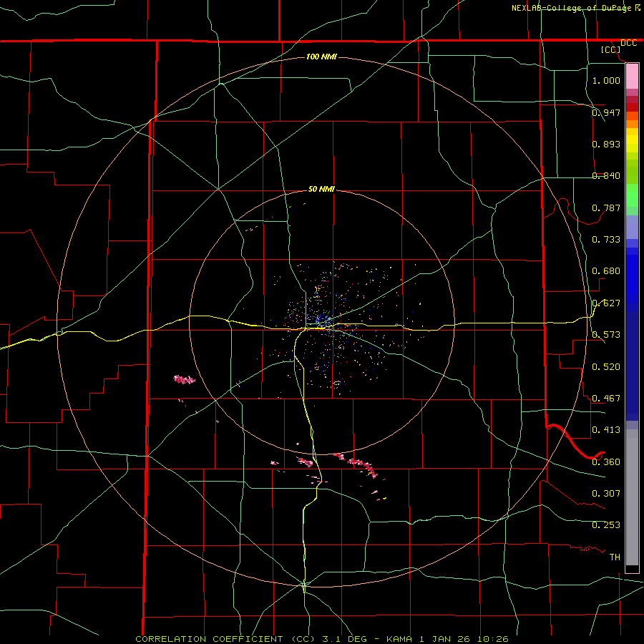The image size is (644, 644).
Task: Select the 0.467 legend value
Action: [x=606, y=399]
